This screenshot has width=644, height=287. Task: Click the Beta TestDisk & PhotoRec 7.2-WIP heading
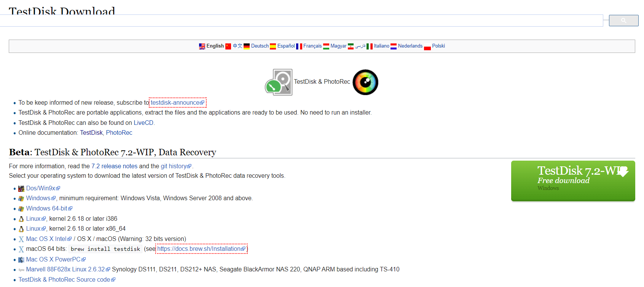point(113,152)
